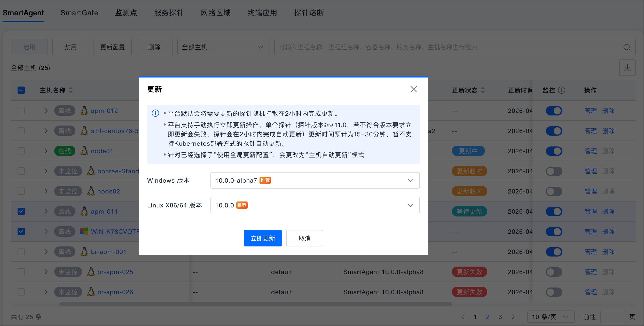Open 管理 link for apm-012
The width and height of the screenshot is (644, 326).
click(591, 111)
